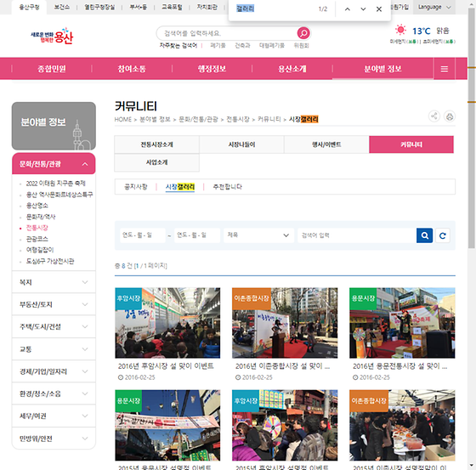Expand the 복지 sidebar section
This screenshot has width=476, height=470.
pyautogui.click(x=54, y=282)
